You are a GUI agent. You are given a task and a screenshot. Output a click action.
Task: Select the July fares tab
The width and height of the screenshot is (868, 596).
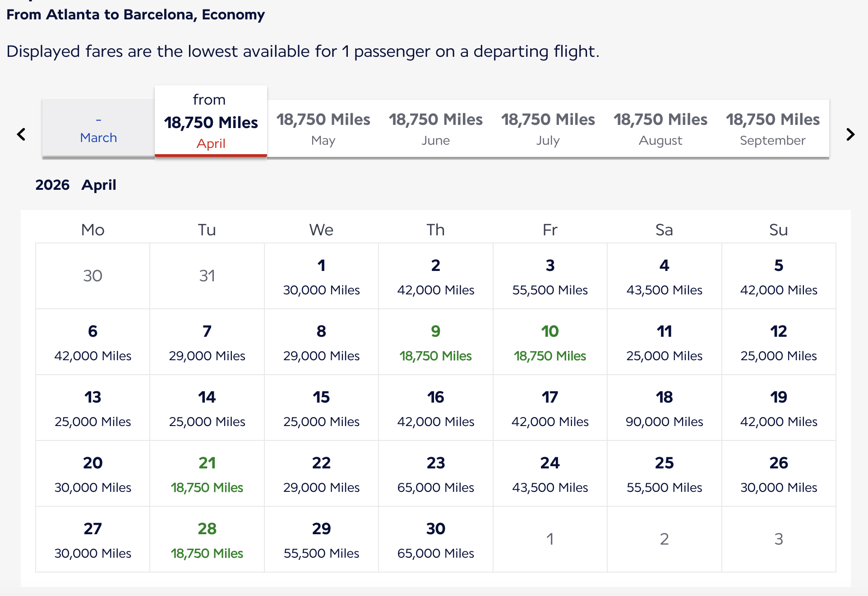click(x=548, y=129)
